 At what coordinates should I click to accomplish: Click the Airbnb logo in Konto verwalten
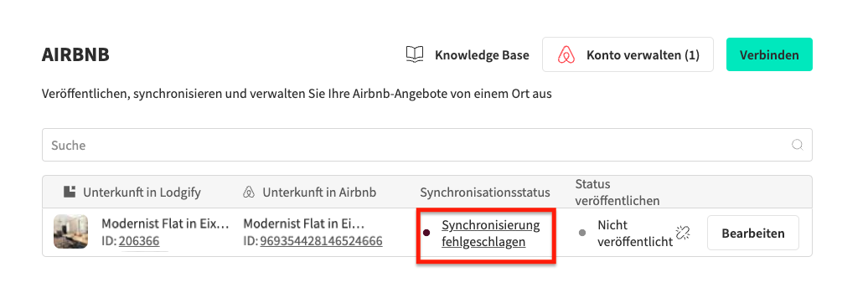tap(566, 54)
